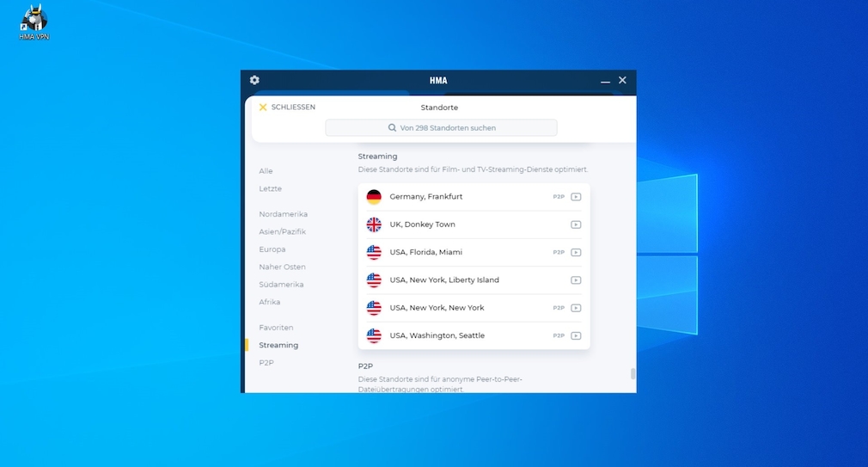Select the Alle locations category
The width and height of the screenshot is (868, 467).
pyautogui.click(x=266, y=171)
